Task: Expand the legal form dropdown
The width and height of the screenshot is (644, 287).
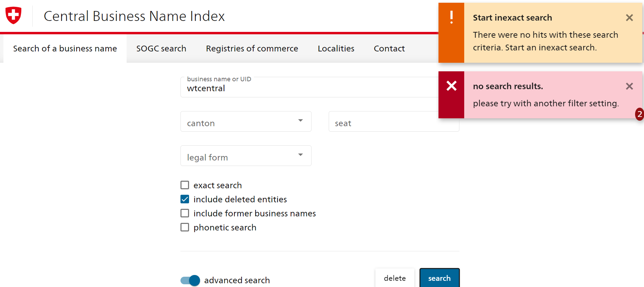Action: [246, 156]
